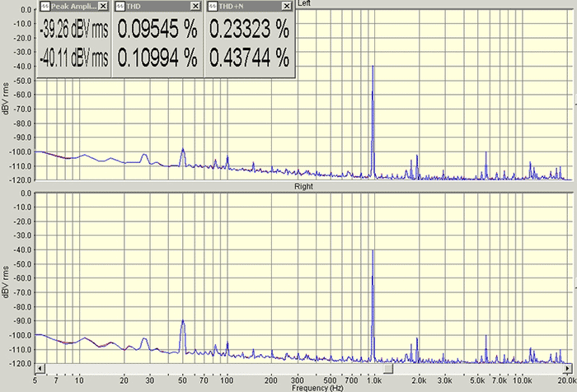Click the Peak Amplitude meter window icon
The width and height of the screenshot is (577, 392).
(45, 6)
